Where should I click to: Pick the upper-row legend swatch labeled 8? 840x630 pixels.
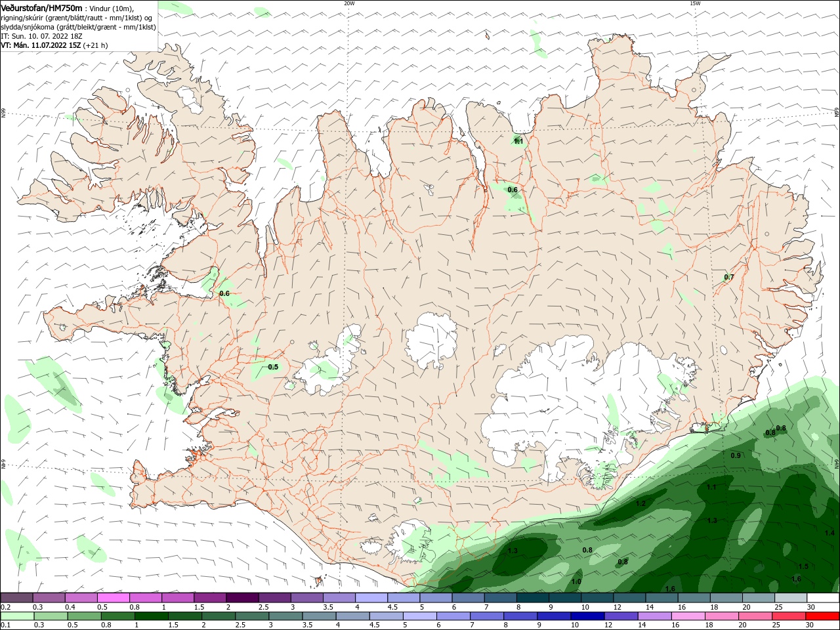[x=532, y=597]
